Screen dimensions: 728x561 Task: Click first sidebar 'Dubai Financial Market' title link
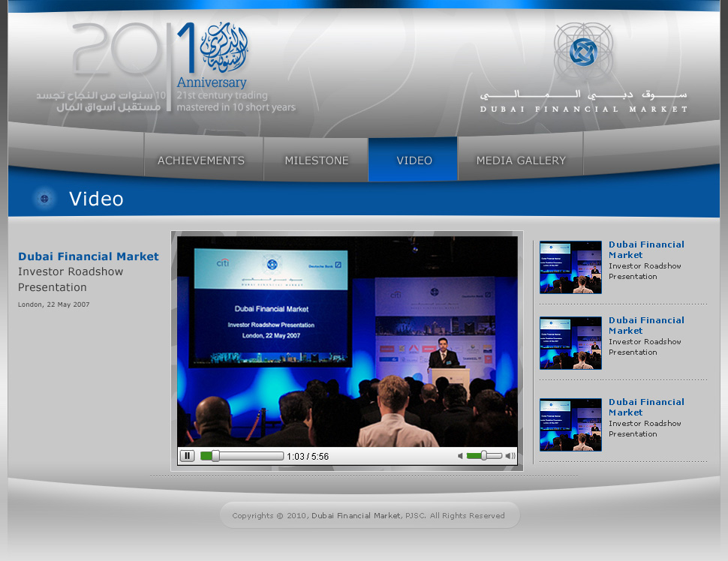pos(646,250)
